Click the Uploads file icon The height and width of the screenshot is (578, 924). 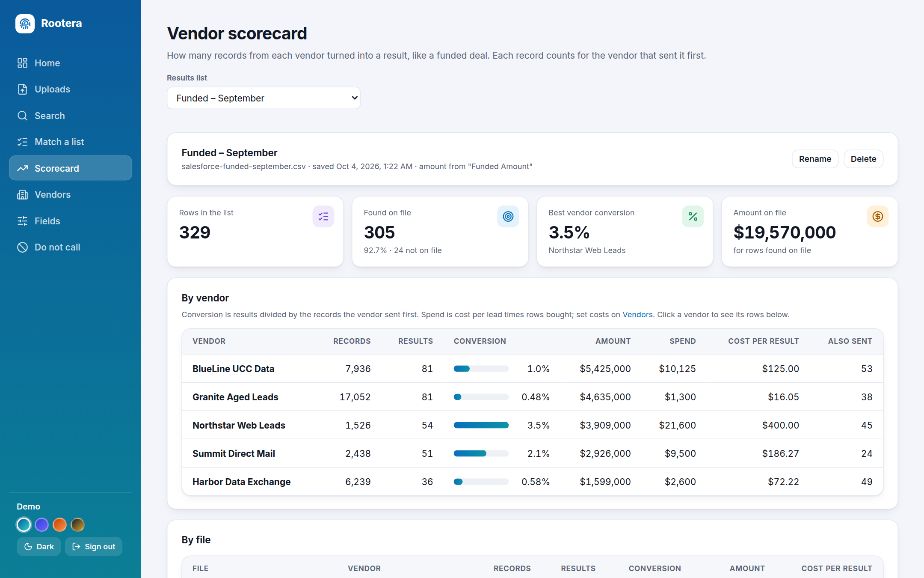pyautogui.click(x=22, y=89)
